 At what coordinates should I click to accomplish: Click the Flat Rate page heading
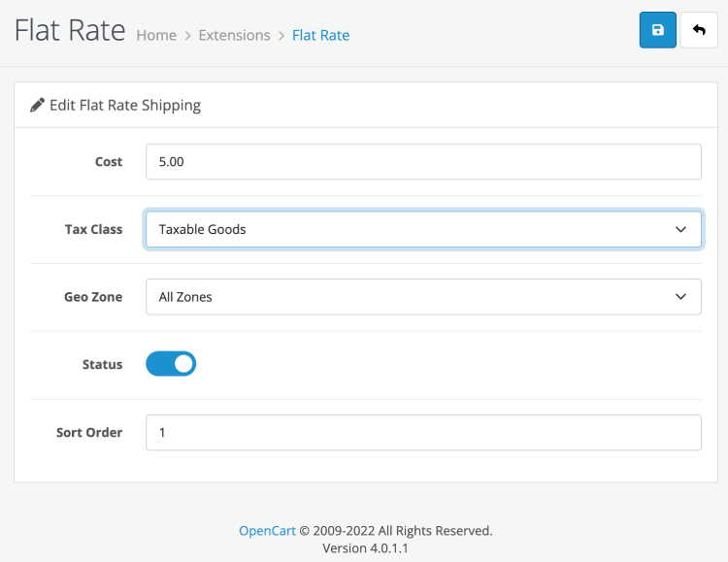point(70,31)
